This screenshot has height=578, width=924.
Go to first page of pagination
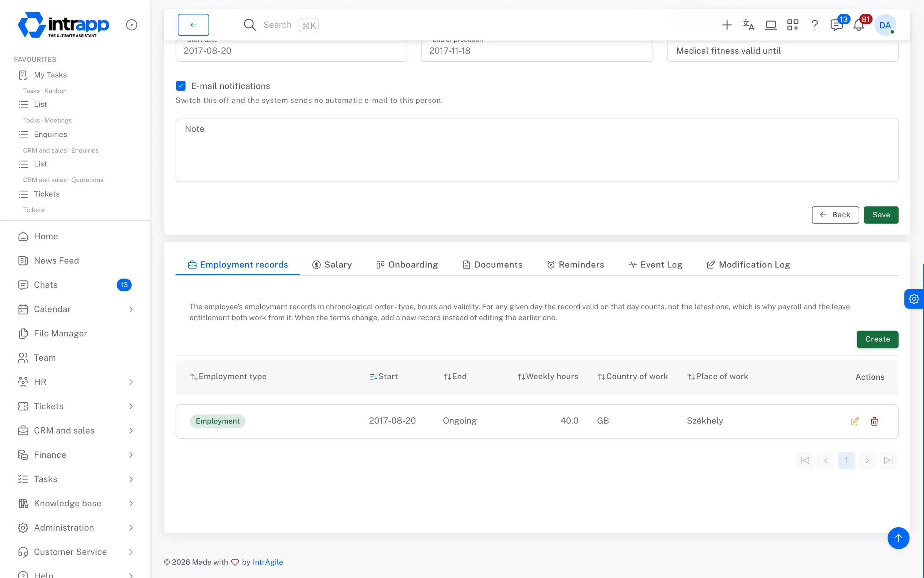tap(805, 460)
